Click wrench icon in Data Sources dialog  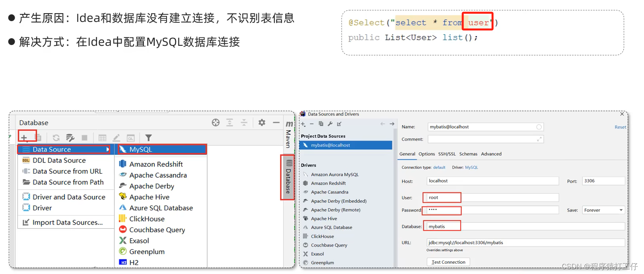330,124
